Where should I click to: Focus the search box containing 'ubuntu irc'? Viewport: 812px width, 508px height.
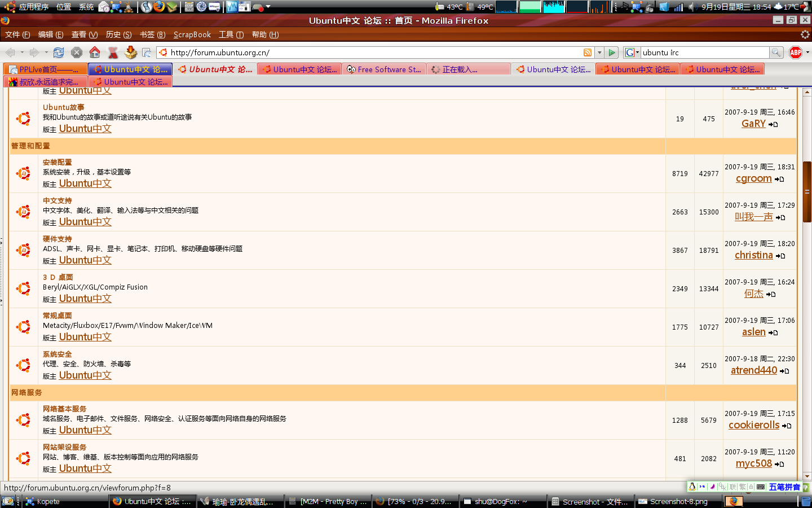(x=705, y=52)
